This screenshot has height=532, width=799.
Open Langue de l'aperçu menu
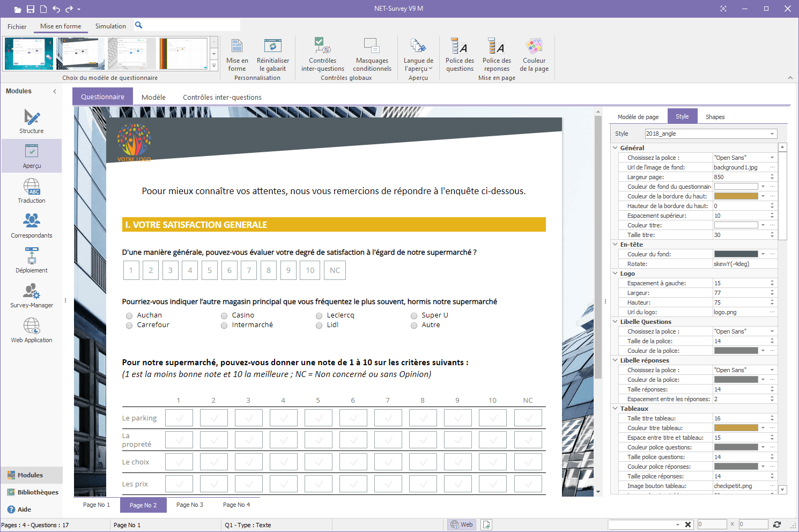tap(418, 55)
